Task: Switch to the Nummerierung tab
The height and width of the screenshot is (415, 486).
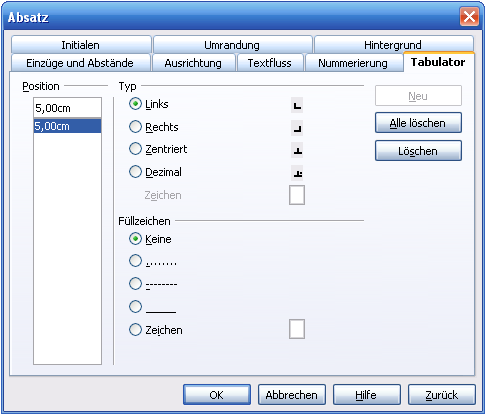Action: [x=353, y=63]
